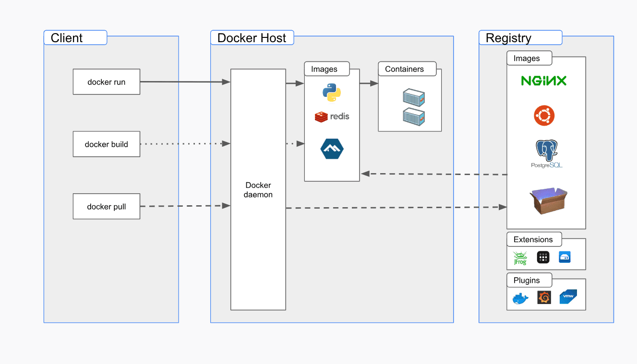Click the Grafana plugin icon

point(544,297)
